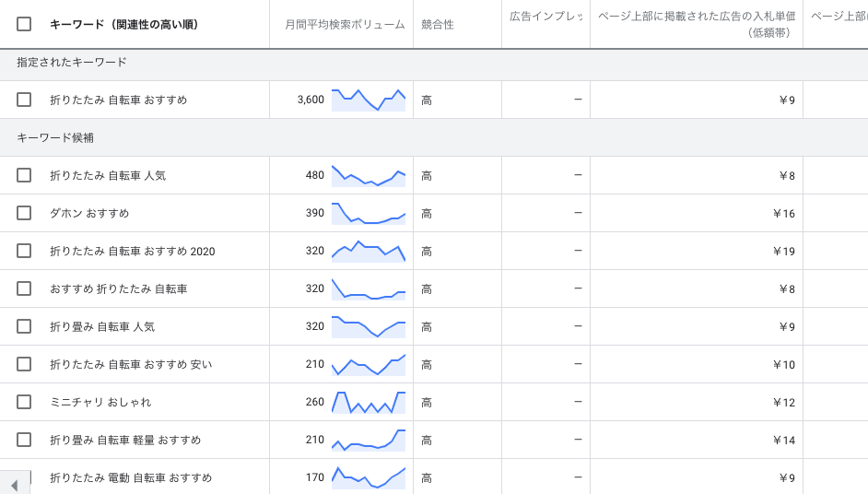Click the キーワード候補 section label
Viewport: 868px width, 494px height.
54,138
